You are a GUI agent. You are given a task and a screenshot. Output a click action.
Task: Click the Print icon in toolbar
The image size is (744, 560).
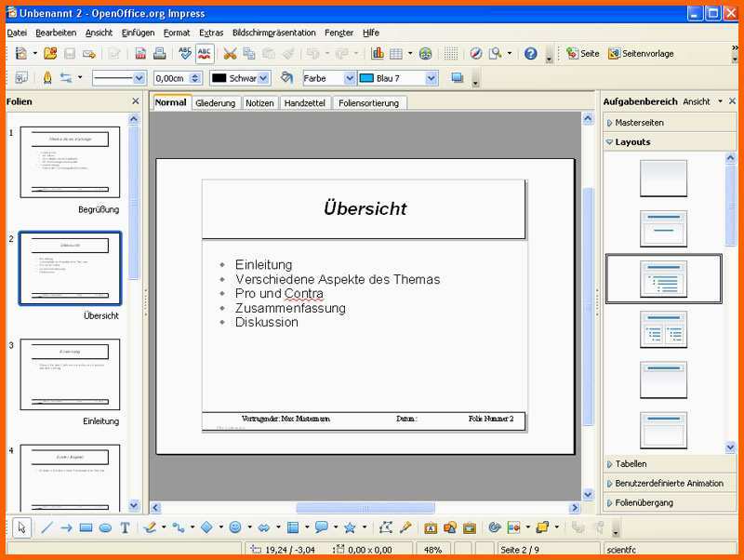160,53
